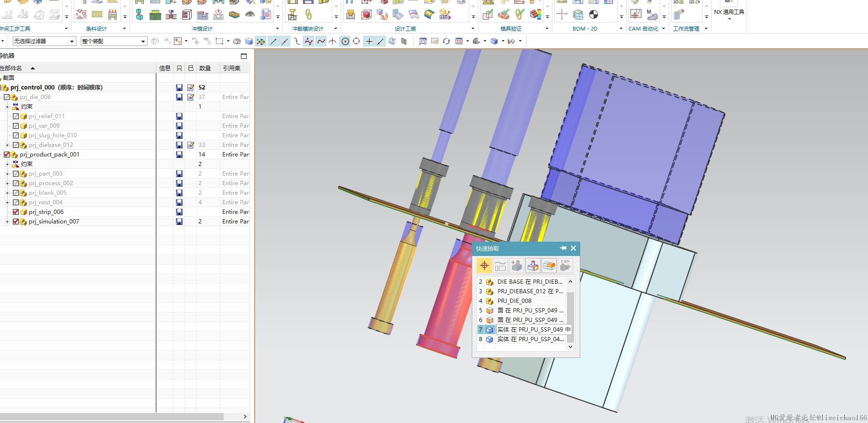Screen dimensions: 868x423
Task: Click the ABC label cube icon
Action: [x=445, y=14]
